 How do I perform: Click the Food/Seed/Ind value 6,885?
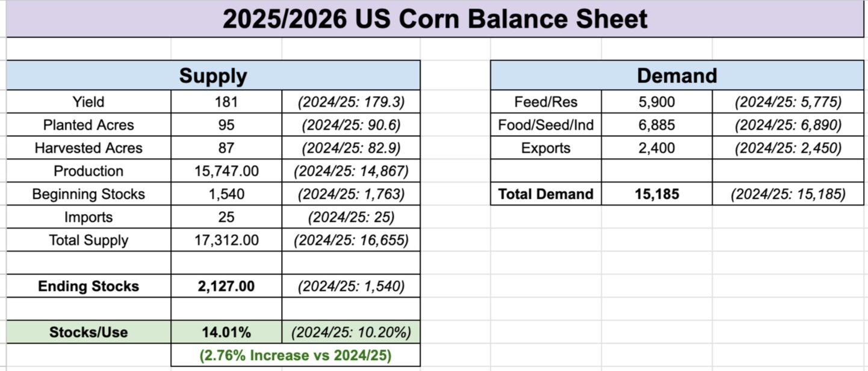click(657, 125)
